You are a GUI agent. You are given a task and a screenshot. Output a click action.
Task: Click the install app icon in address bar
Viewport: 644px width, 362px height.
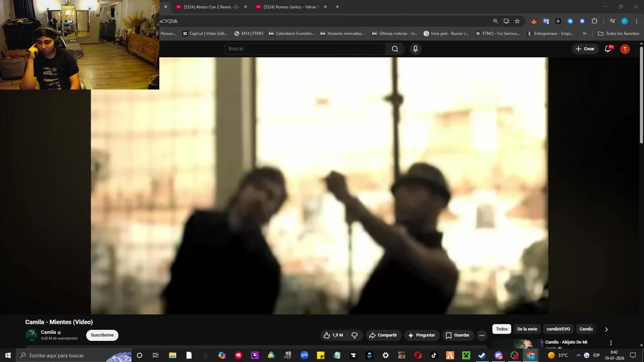[x=506, y=21]
